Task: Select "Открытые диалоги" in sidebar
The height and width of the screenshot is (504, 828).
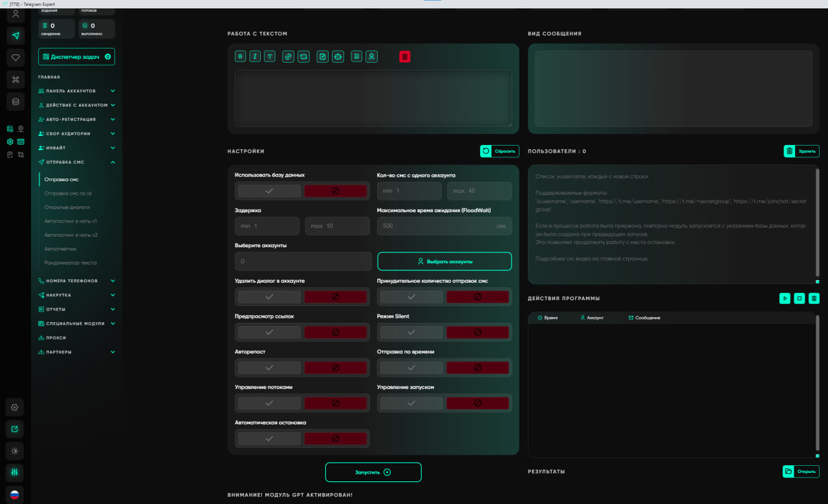Action: (67, 207)
